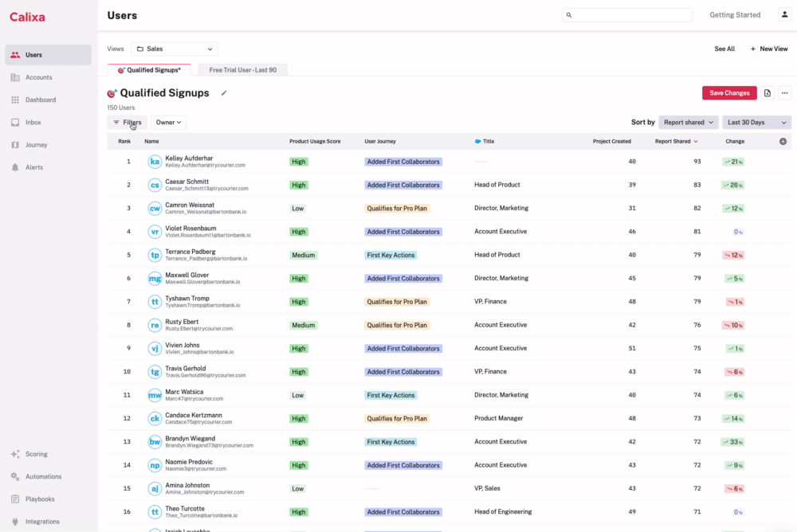Click the export document icon
Viewport: 797px width, 532px height.
[767, 93]
